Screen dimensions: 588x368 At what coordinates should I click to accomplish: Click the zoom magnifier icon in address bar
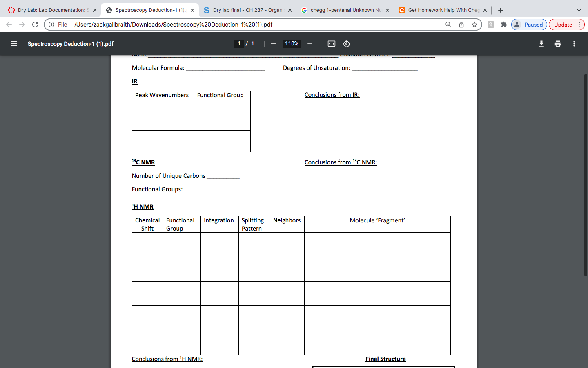coord(448,25)
